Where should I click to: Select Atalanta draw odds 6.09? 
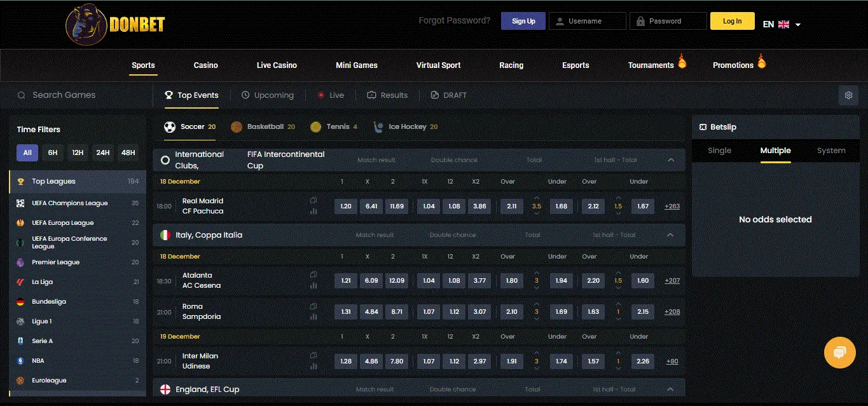tap(371, 281)
